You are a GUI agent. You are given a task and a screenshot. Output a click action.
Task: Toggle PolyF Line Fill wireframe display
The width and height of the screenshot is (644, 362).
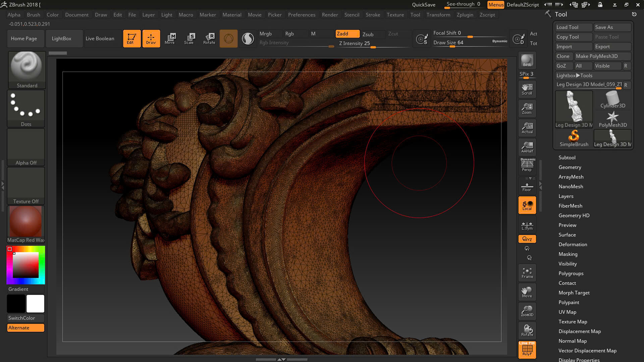[x=527, y=350]
